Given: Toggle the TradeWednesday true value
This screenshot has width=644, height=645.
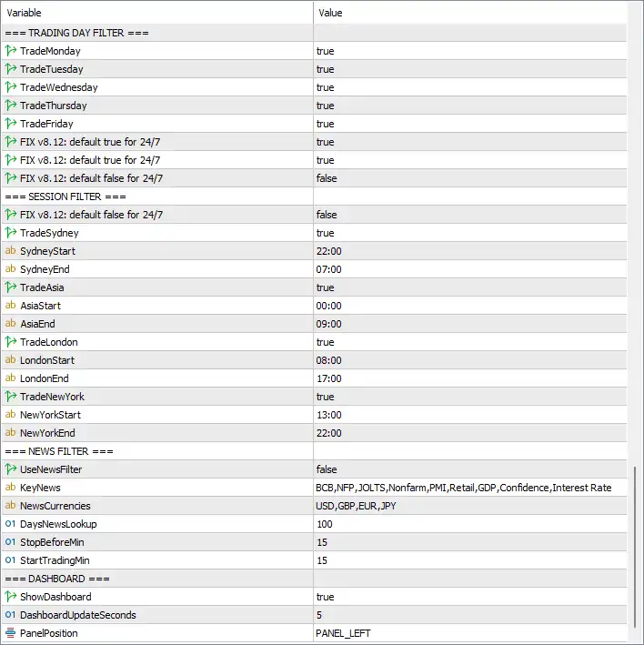Looking at the screenshot, I should tap(470, 87).
